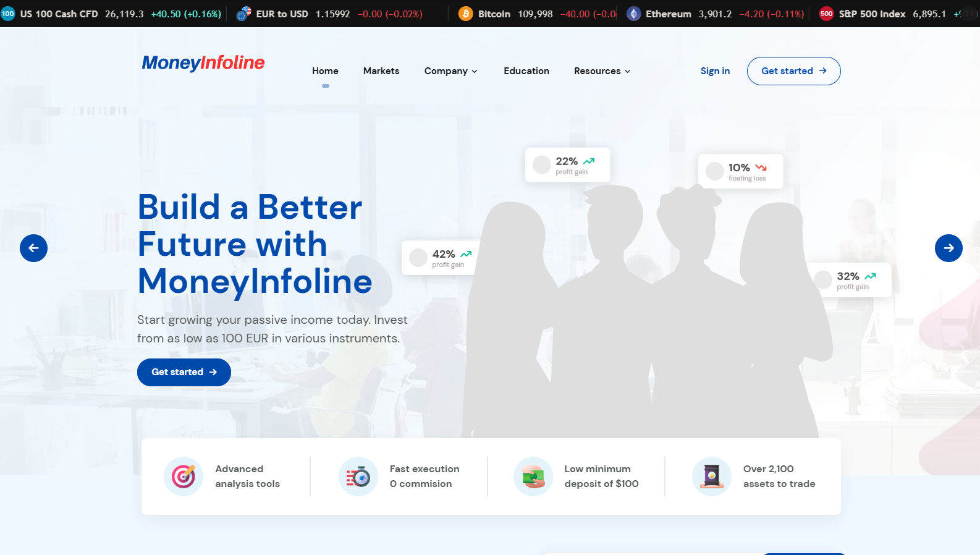Open the Education page

(526, 71)
